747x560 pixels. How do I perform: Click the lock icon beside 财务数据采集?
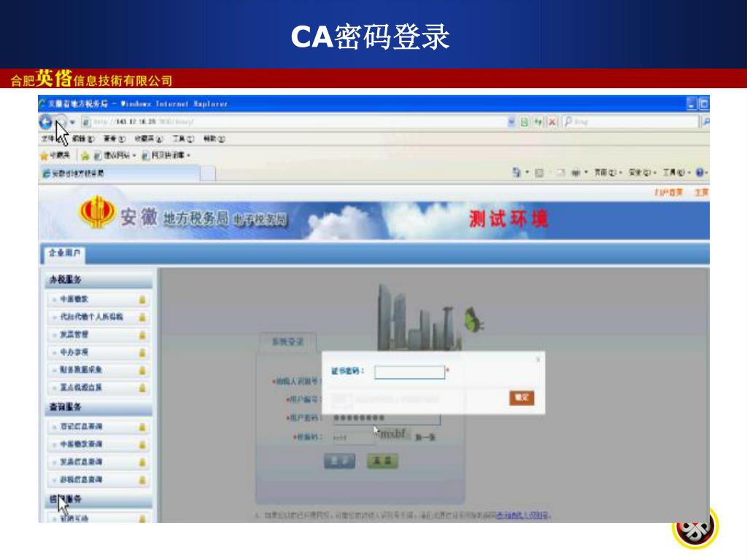[x=142, y=370]
